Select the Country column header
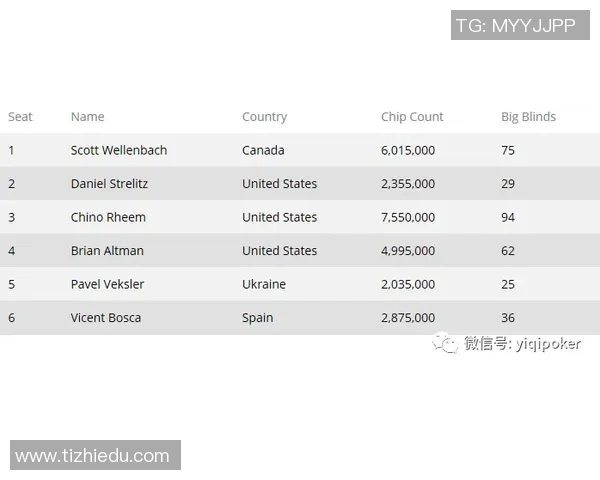This screenshot has width=600, height=480. tap(264, 117)
